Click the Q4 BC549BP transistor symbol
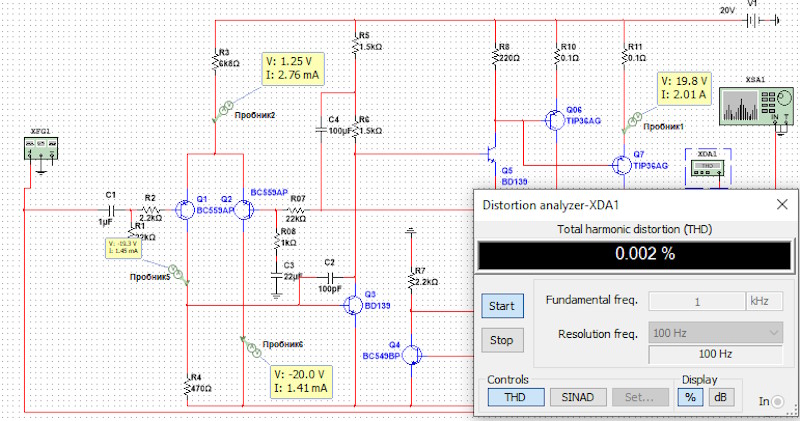This screenshot has width=800, height=421. point(414,354)
